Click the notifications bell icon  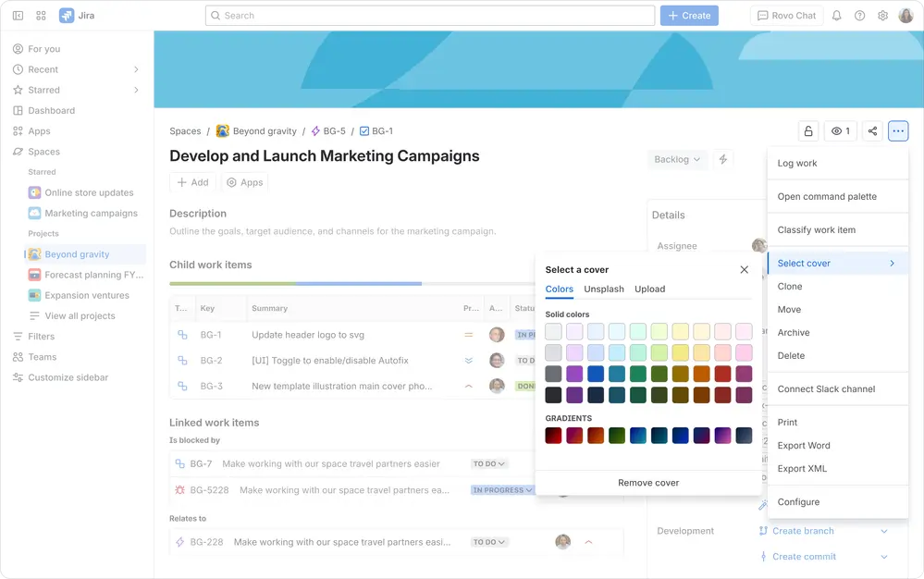(x=836, y=16)
